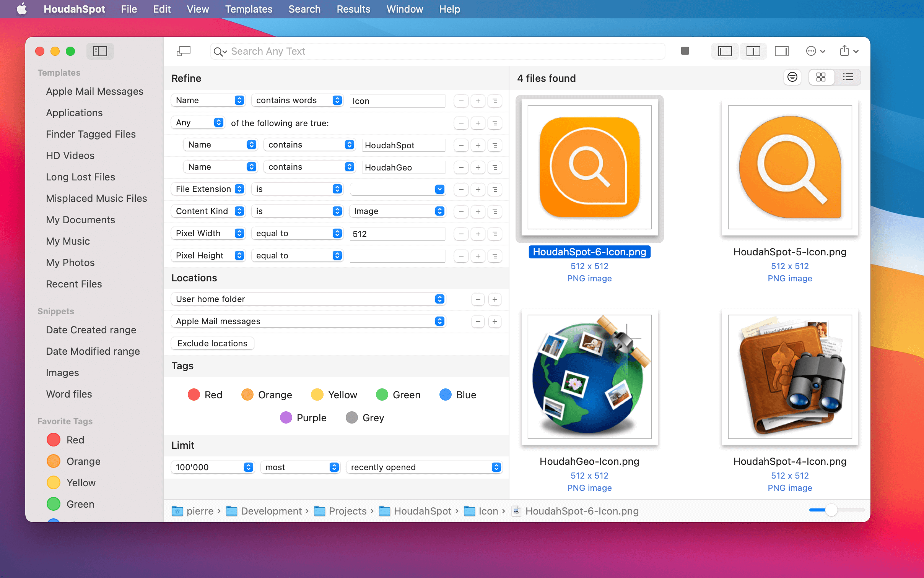Open the Results menu in the menu bar

click(x=353, y=9)
